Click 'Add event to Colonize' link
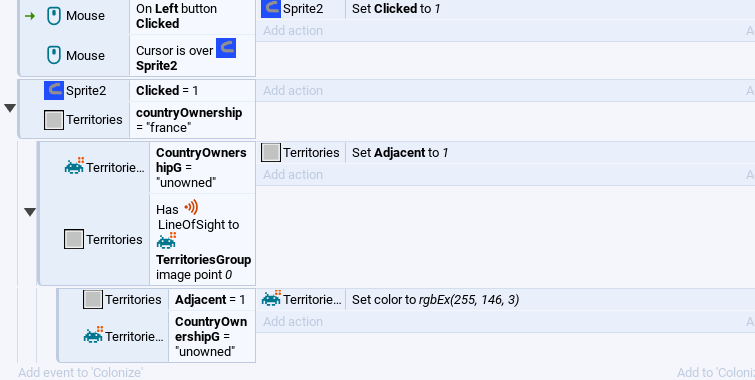Viewport: 755px width, 380px height. [x=81, y=372]
